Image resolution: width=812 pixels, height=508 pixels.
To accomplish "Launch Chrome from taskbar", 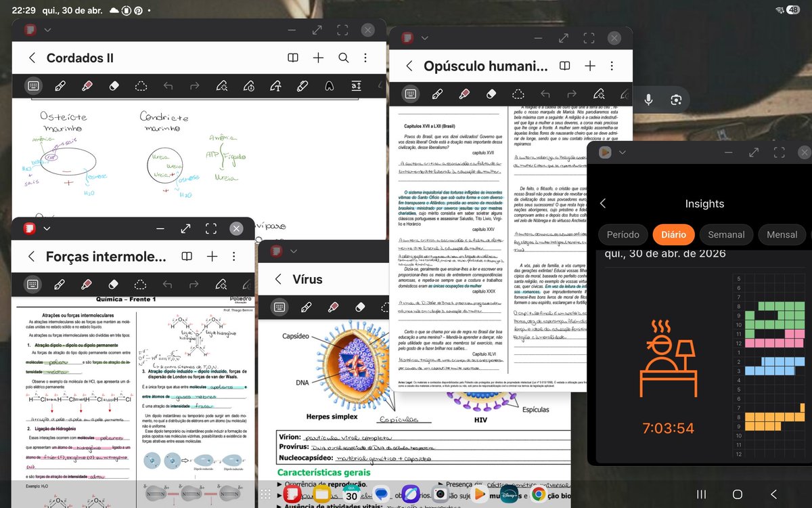I will click(539, 495).
